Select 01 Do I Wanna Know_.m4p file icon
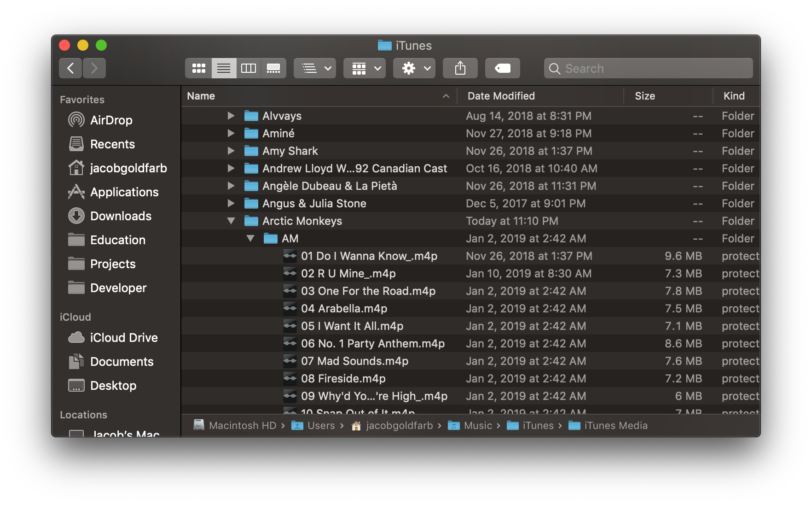This screenshot has width=812, height=505. point(290,256)
